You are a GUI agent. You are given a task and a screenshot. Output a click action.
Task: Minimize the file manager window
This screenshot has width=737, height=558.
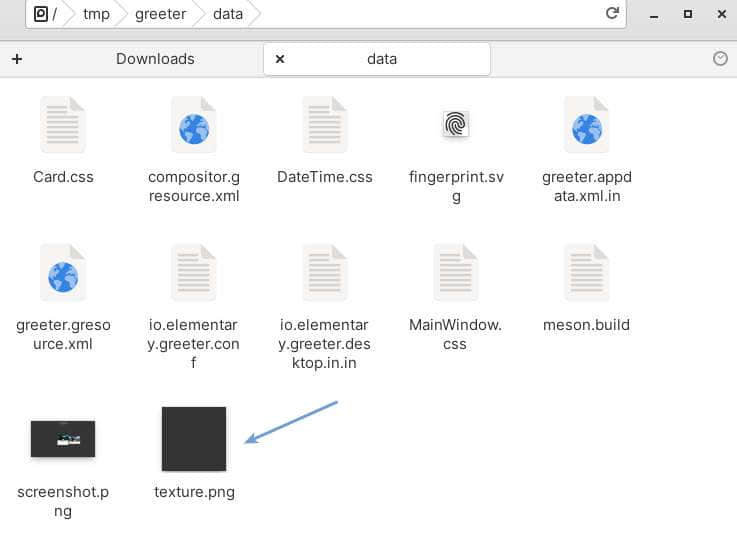point(654,15)
